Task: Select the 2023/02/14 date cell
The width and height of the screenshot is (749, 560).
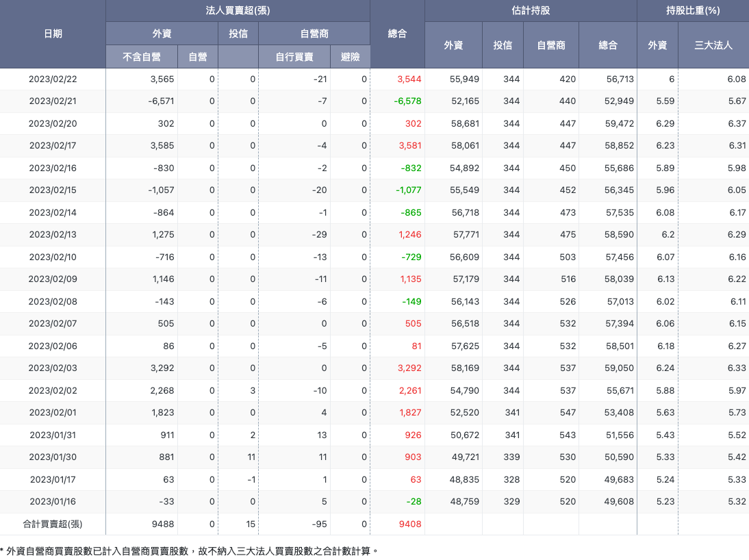Action: pyautogui.click(x=53, y=213)
